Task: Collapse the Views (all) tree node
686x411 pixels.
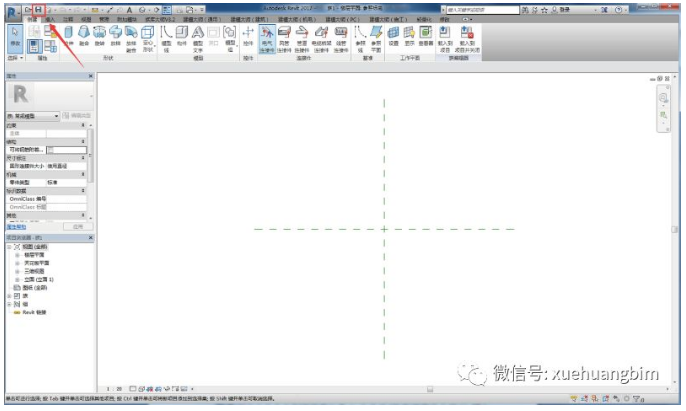Action: 9,247
